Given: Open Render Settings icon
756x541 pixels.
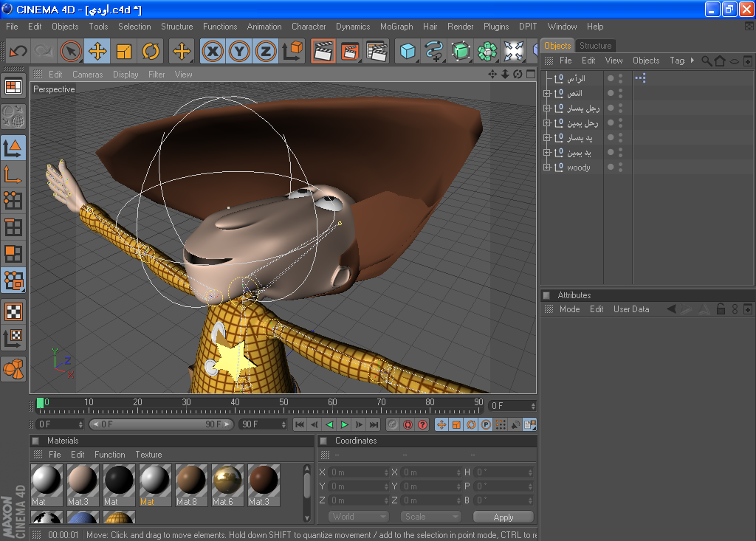Looking at the screenshot, I should pyautogui.click(x=377, y=51).
